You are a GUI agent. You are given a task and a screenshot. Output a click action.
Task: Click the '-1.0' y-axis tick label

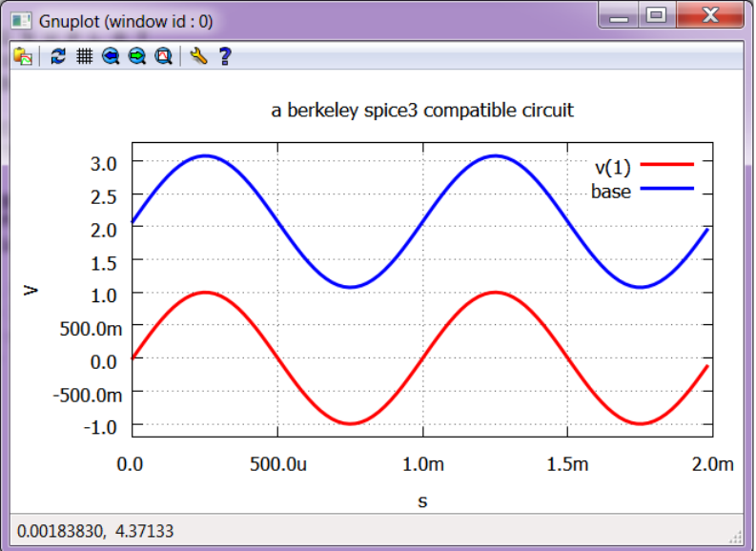(x=100, y=428)
